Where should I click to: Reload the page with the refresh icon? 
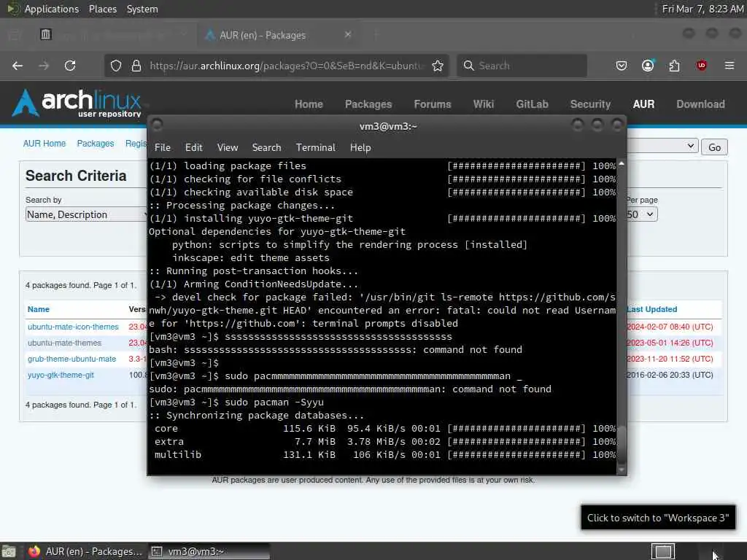70,66
